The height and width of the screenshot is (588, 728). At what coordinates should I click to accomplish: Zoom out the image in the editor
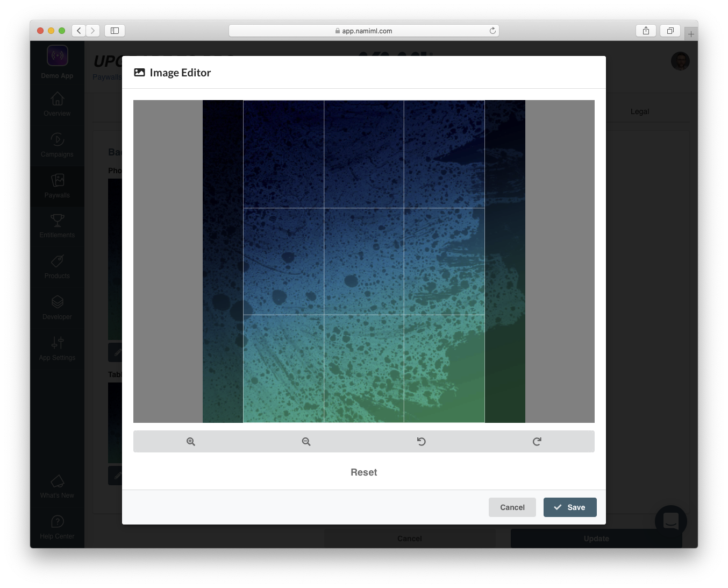(x=306, y=442)
